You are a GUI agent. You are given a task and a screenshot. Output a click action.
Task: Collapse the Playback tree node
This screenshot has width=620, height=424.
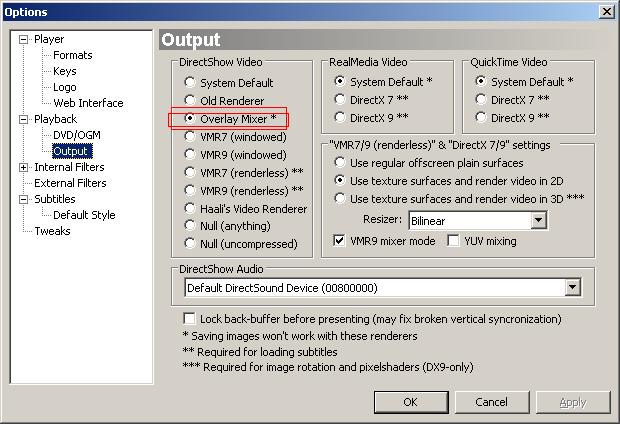pyautogui.click(x=23, y=119)
